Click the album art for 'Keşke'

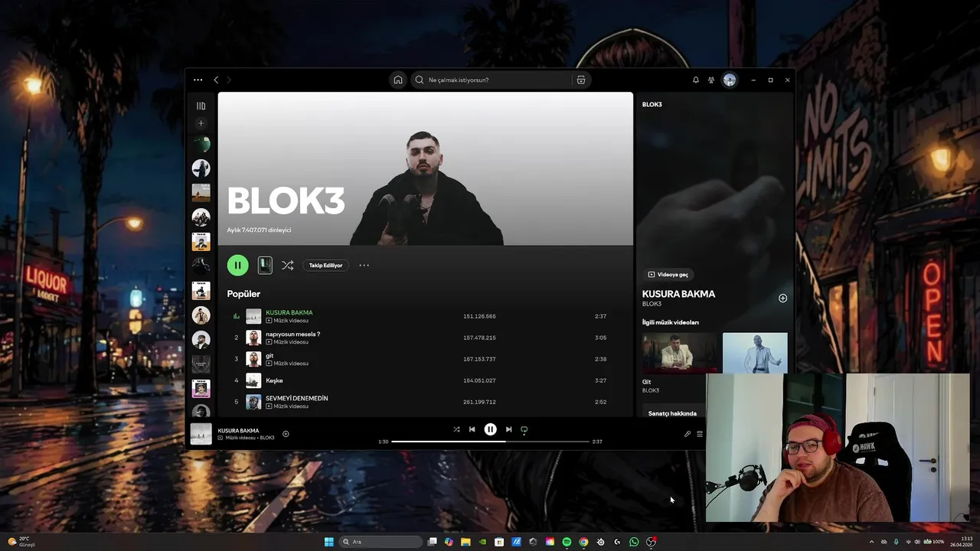pyautogui.click(x=253, y=380)
